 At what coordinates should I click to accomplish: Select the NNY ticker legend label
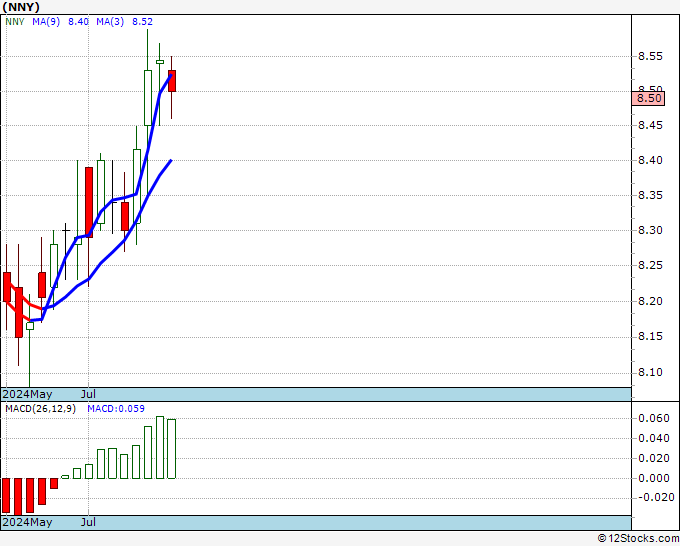click(15, 22)
